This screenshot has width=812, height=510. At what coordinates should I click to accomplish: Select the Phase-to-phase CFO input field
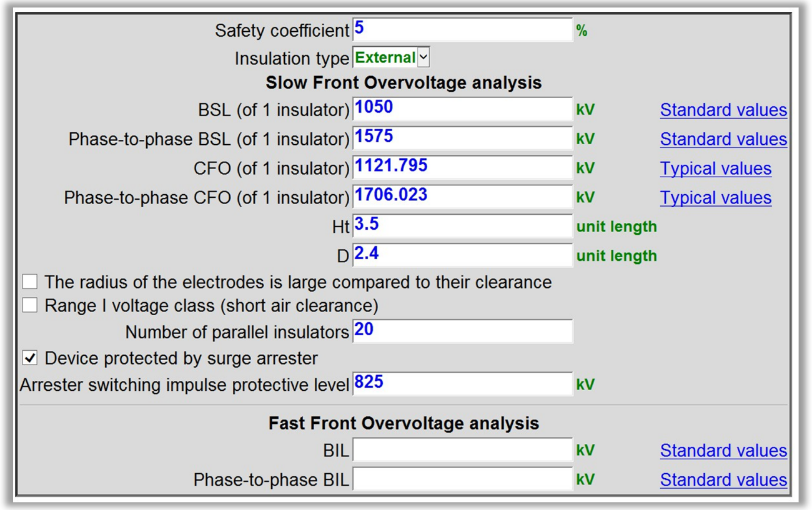click(x=462, y=197)
